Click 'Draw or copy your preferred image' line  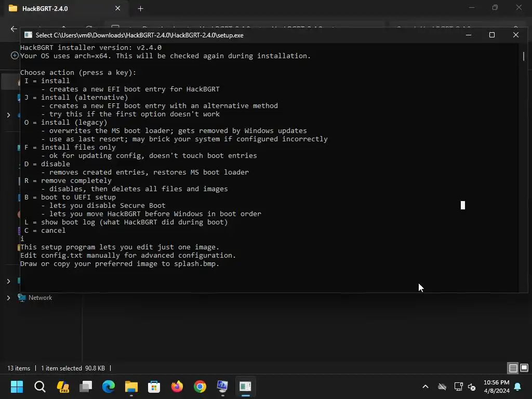(x=120, y=263)
